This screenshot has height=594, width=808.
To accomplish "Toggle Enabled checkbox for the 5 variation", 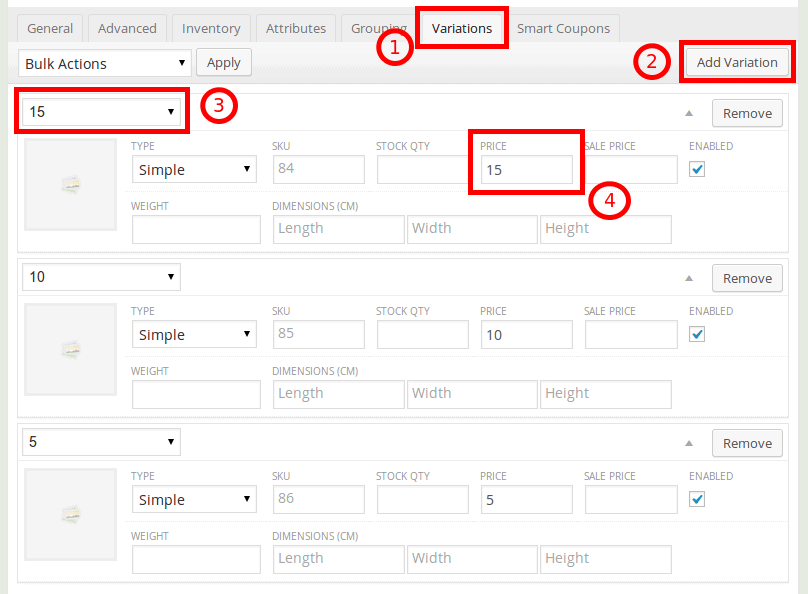I will tap(698, 499).
